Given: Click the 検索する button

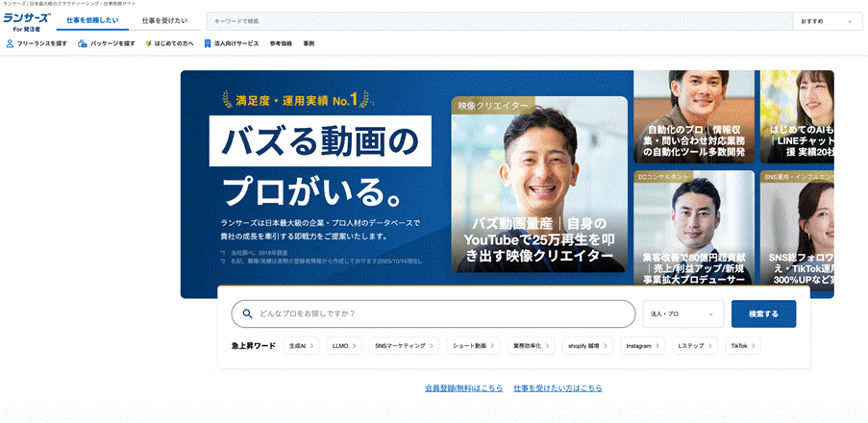Looking at the screenshot, I should click(x=763, y=314).
